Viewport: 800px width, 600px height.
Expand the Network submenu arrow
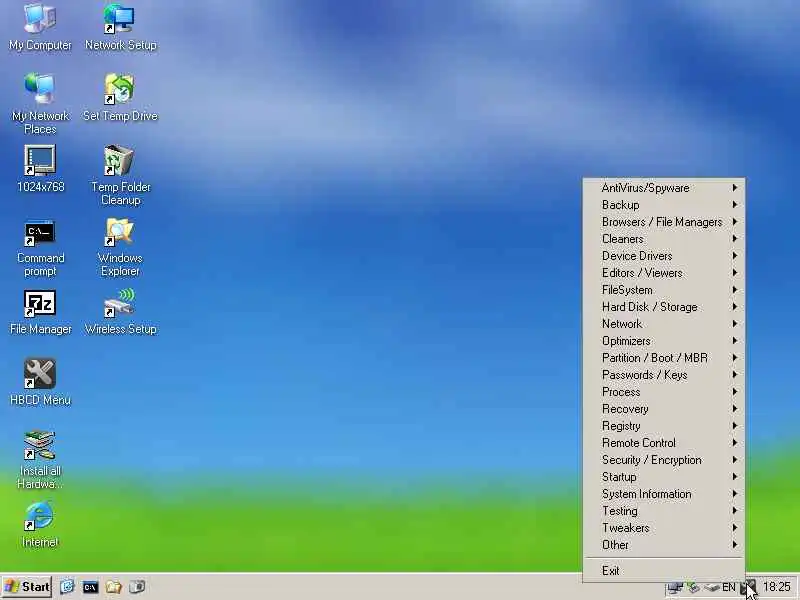tap(735, 323)
